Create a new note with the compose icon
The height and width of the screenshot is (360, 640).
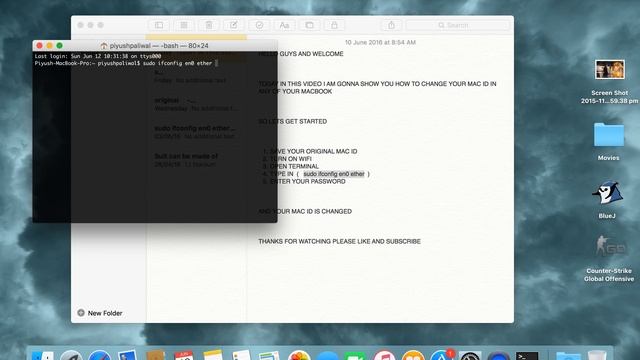coord(233,25)
